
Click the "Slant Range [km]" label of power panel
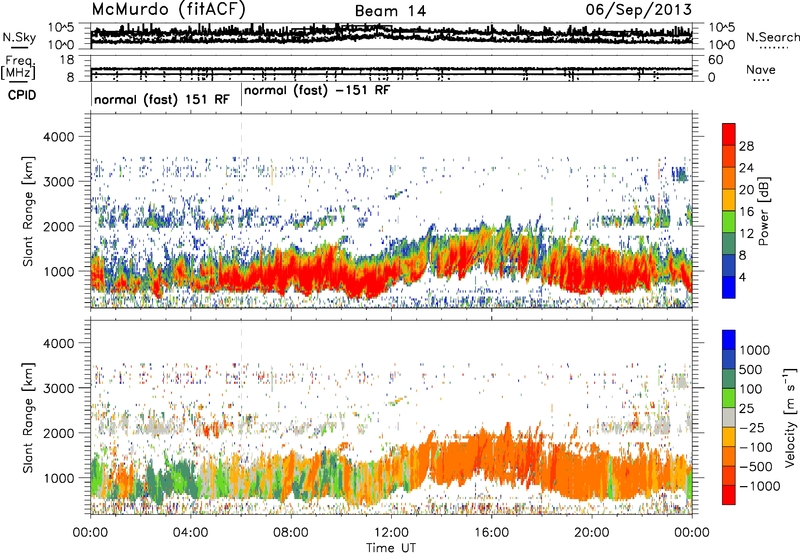[28, 211]
